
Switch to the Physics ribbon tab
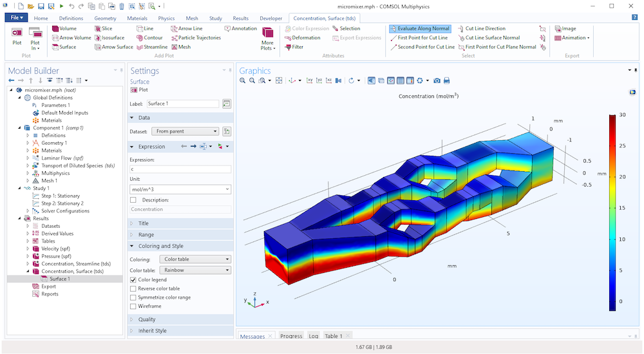click(166, 18)
